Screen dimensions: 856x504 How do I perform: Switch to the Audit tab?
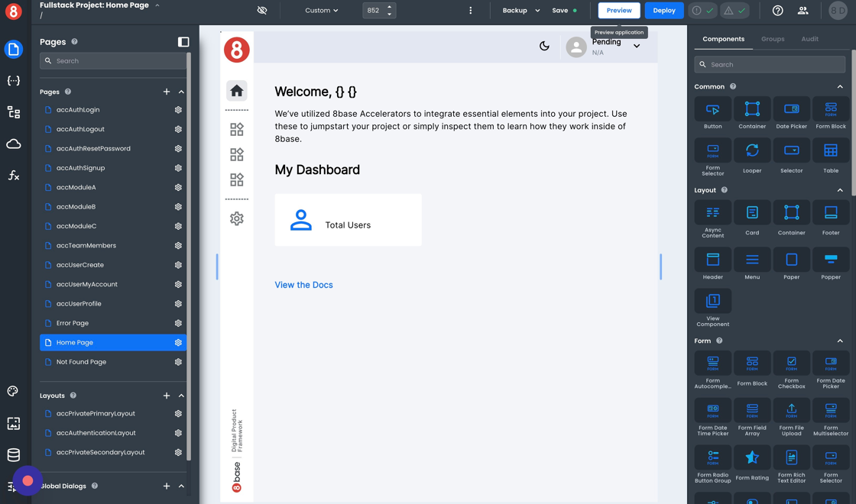point(809,39)
